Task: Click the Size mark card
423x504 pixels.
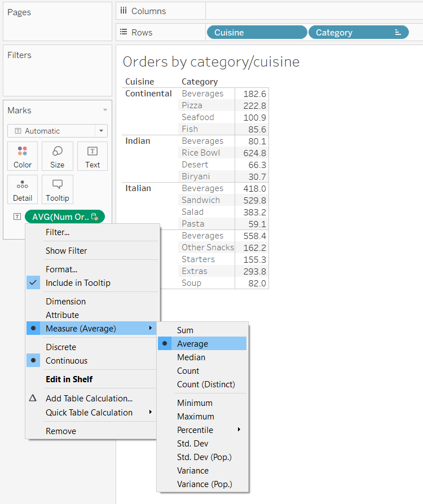Action: coord(58,156)
